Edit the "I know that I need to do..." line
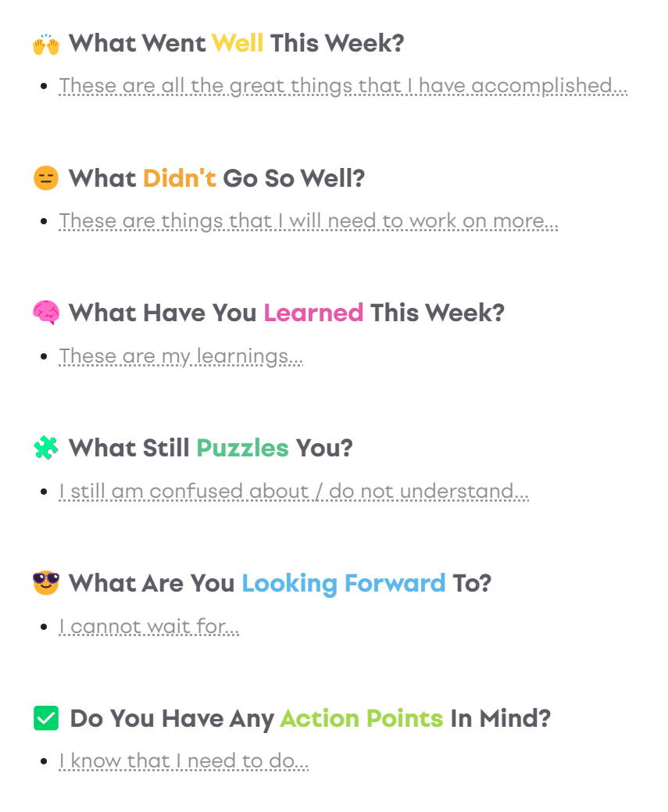Screen dimensions: 668x812 click(184, 761)
